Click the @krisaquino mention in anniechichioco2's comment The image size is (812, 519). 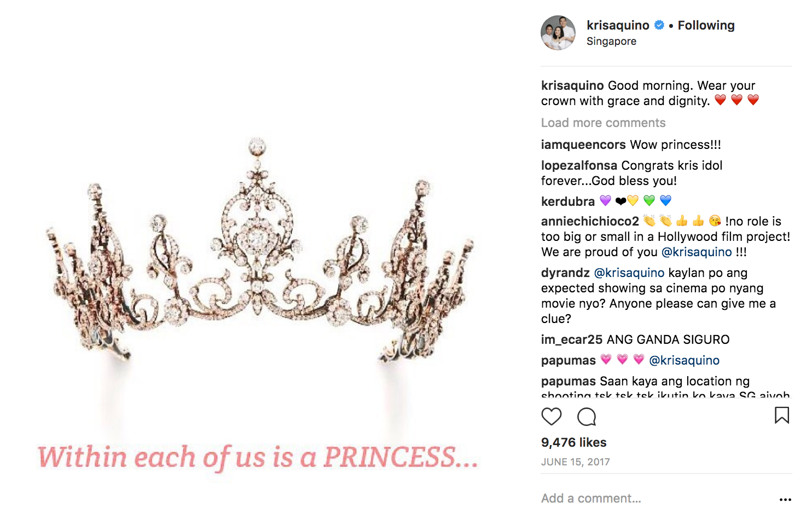point(696,252)
